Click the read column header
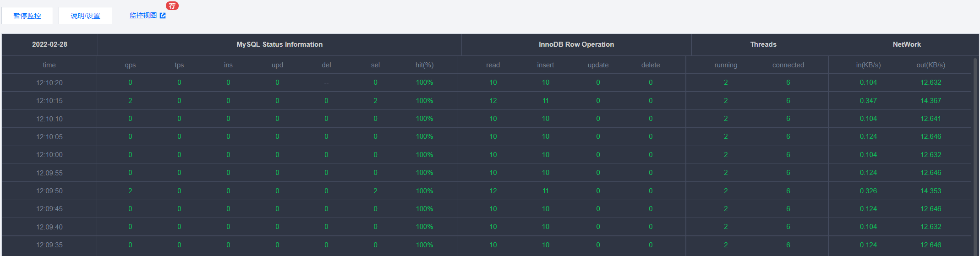The width and height of the screenshot is (980, 256). click(493, 65)
